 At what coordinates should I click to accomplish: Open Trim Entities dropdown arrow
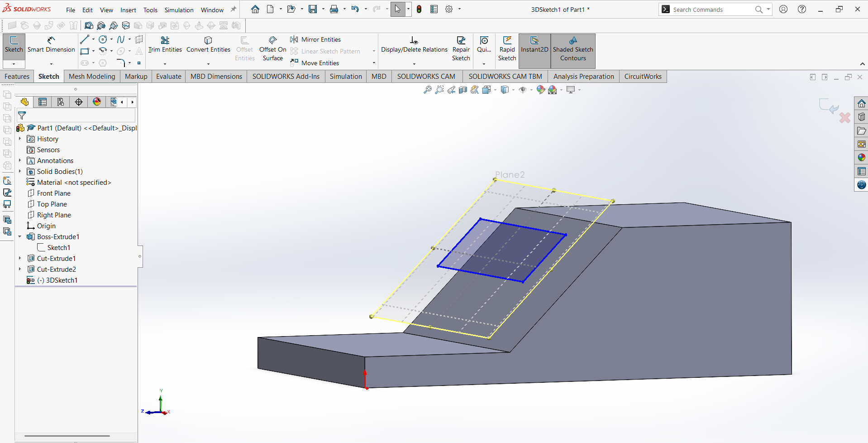[165, 64]
